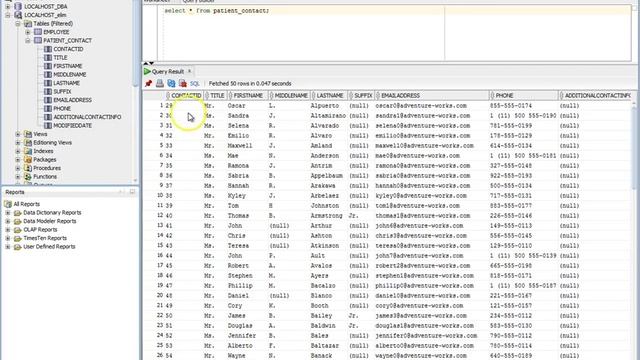The height and width of the screenshot is (360, 640).
Task: Click the LOCALHOST_DBA connection icon
Action: [18, 6]
